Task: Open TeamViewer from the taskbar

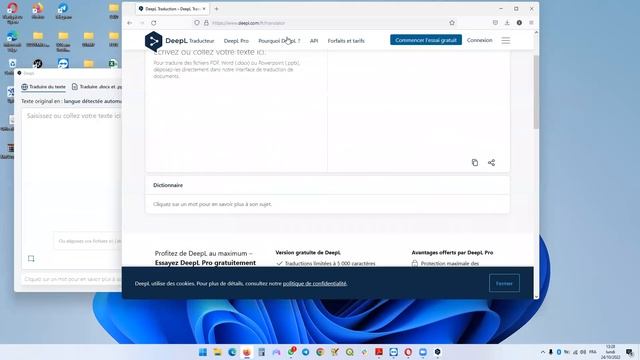Action: tap(393, 352)
